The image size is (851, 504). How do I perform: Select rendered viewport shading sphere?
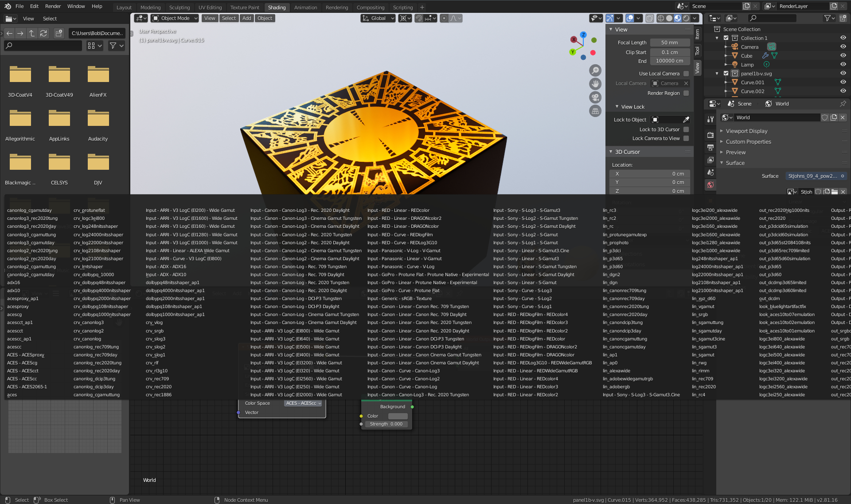point(686,18)
